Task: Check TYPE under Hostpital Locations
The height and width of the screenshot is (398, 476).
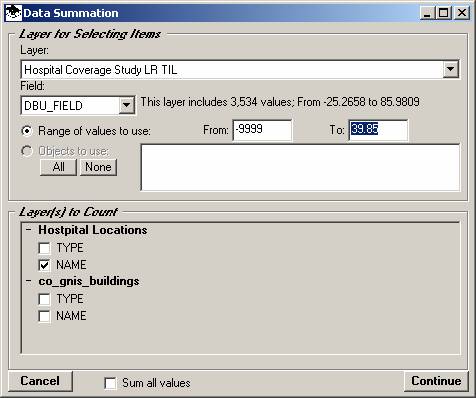Action: pyautogui.click(x=44, y=248)
